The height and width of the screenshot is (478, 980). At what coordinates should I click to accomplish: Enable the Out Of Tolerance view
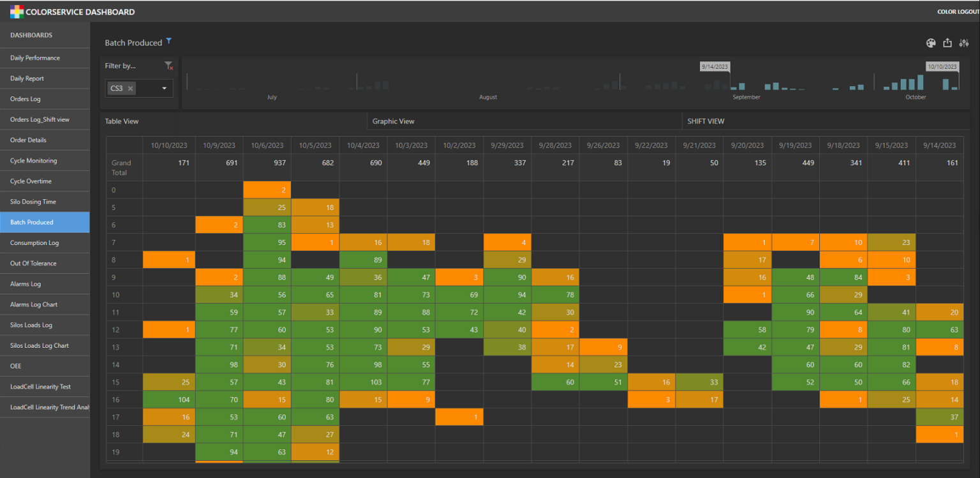pos(38,263)
